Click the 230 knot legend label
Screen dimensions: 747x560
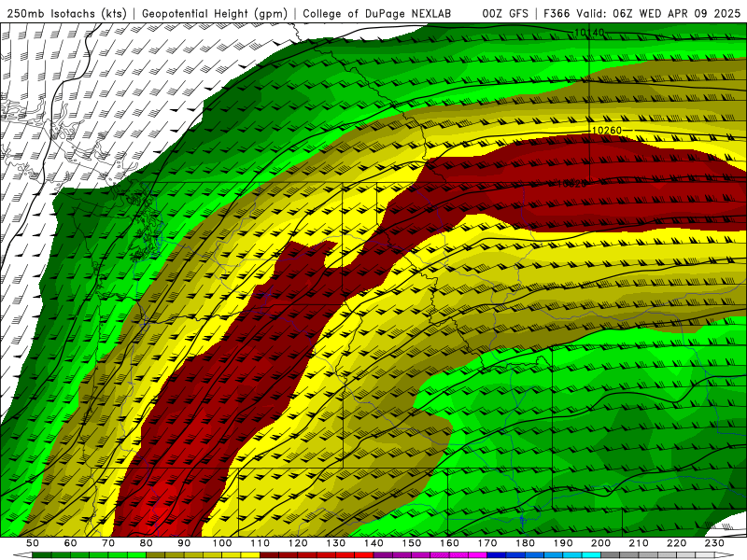714,543
